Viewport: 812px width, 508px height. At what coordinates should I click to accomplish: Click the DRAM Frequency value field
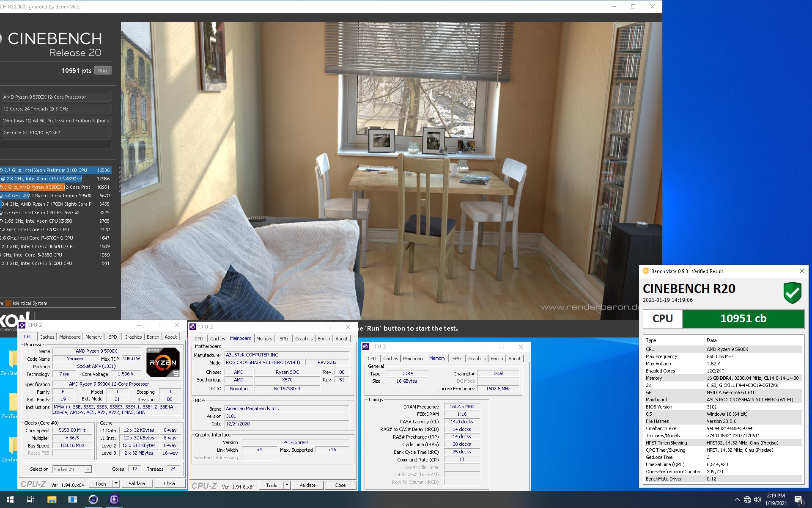462,406
